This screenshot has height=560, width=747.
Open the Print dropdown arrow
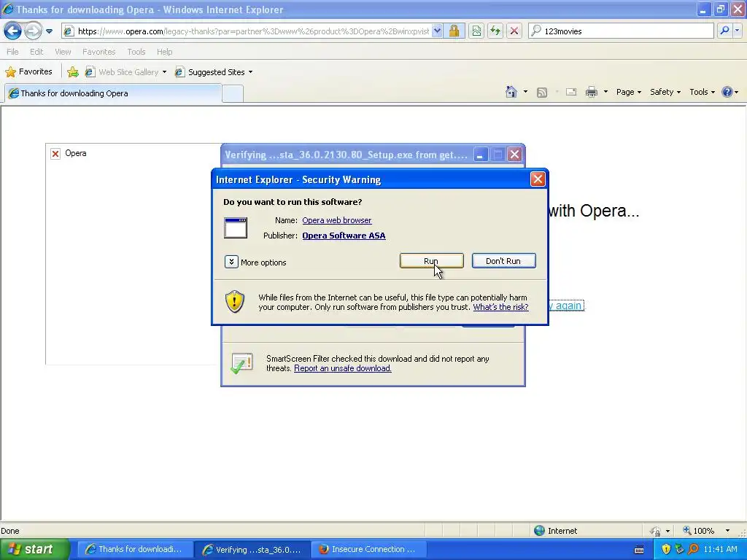pos(605,92)
